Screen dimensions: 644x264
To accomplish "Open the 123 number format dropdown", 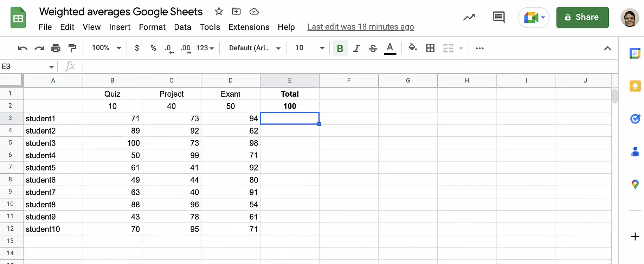I will coord(205,48).
